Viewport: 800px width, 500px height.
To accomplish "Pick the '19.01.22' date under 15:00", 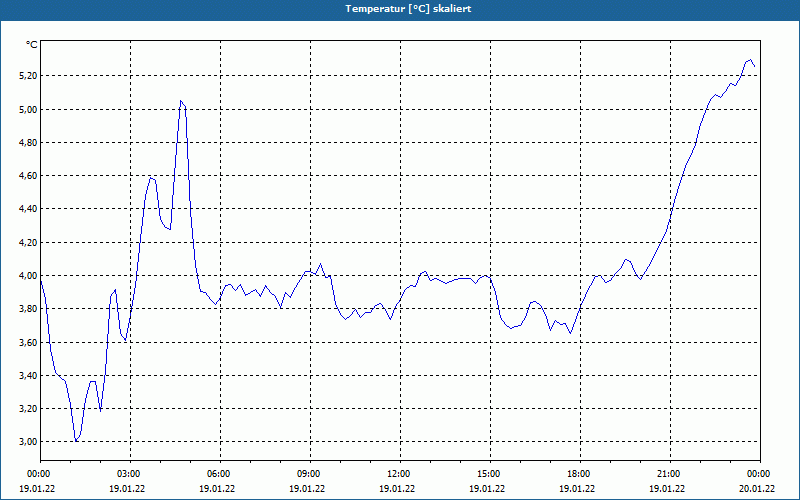I will tap(487, 488).
